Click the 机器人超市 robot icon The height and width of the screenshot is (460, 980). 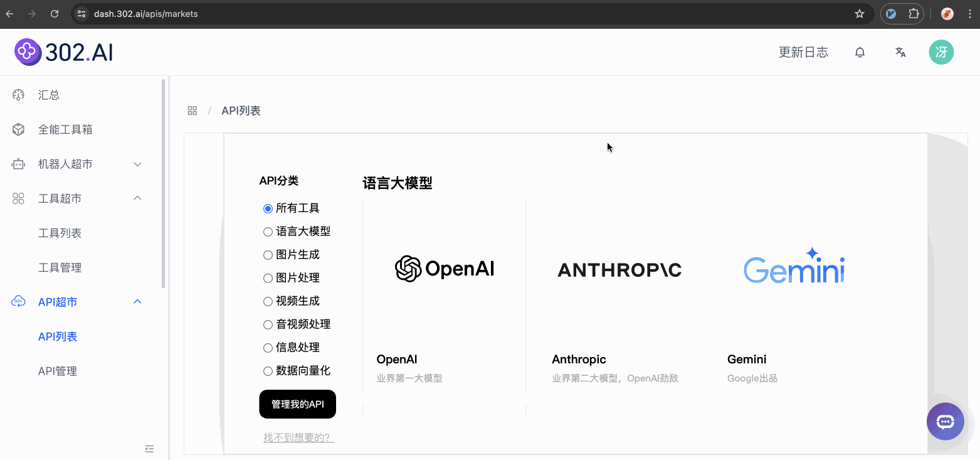point(18,164)
